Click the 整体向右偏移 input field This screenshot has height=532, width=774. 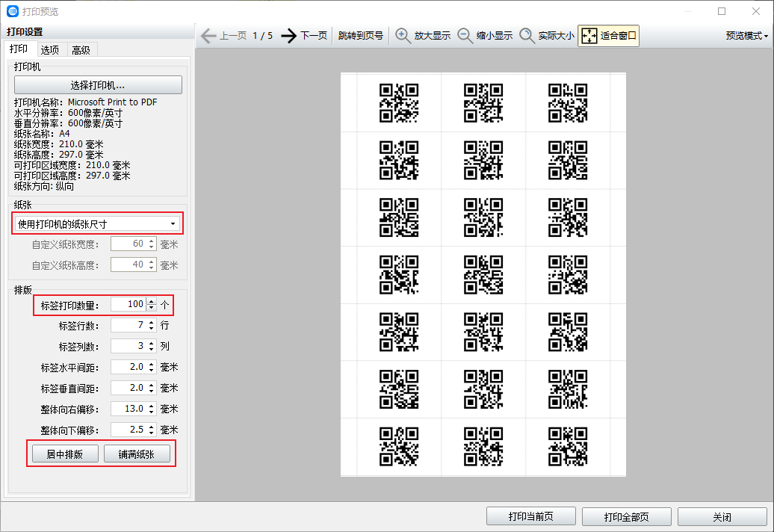point(129,409)
